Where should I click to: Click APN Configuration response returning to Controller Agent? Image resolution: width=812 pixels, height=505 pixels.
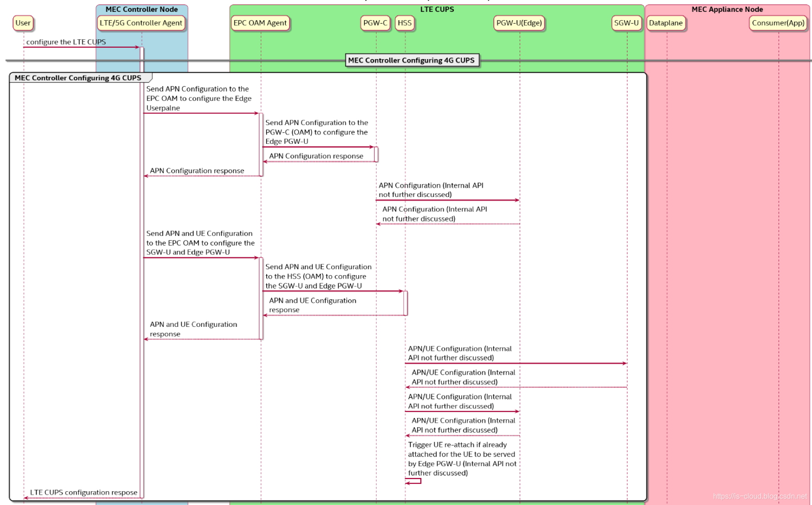click(197, 171)
